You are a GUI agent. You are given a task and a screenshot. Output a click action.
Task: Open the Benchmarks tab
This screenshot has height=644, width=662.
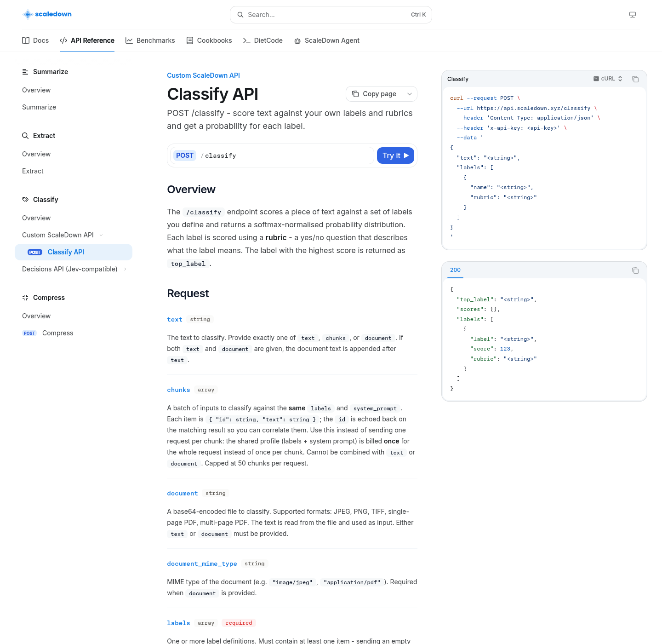click(x=150, y=40)
